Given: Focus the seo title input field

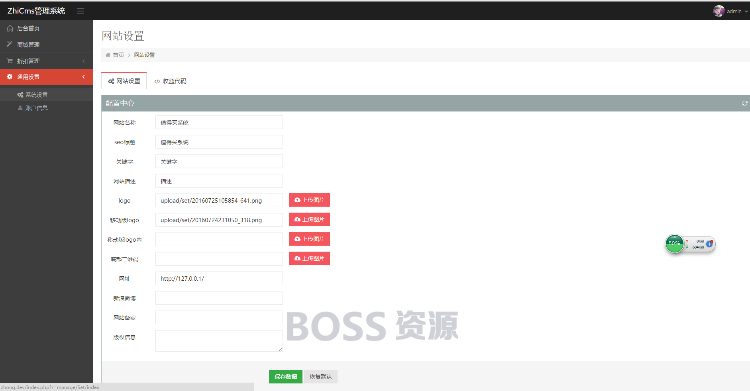Looking at the screenshot, I should (219, 142).
